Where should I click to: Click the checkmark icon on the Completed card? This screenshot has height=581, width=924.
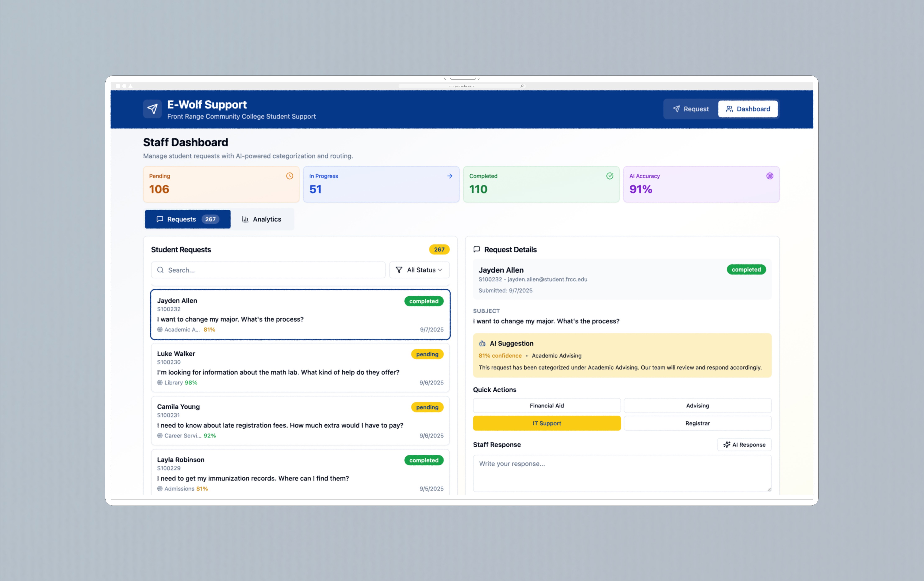pyautogui.click(x=610, y=176)
